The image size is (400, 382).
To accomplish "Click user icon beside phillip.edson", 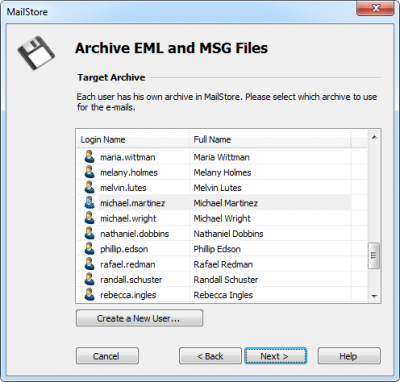I will pyautogui.click(x=89, y=248).
